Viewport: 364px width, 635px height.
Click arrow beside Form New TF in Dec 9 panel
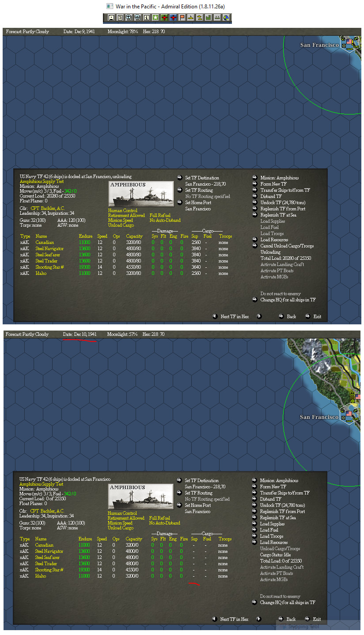pos(255,184)
